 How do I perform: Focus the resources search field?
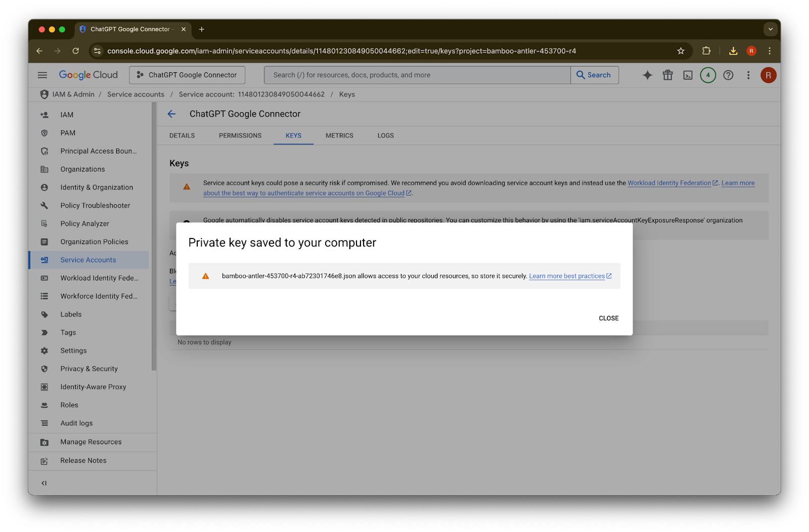[x=417, y=75]
